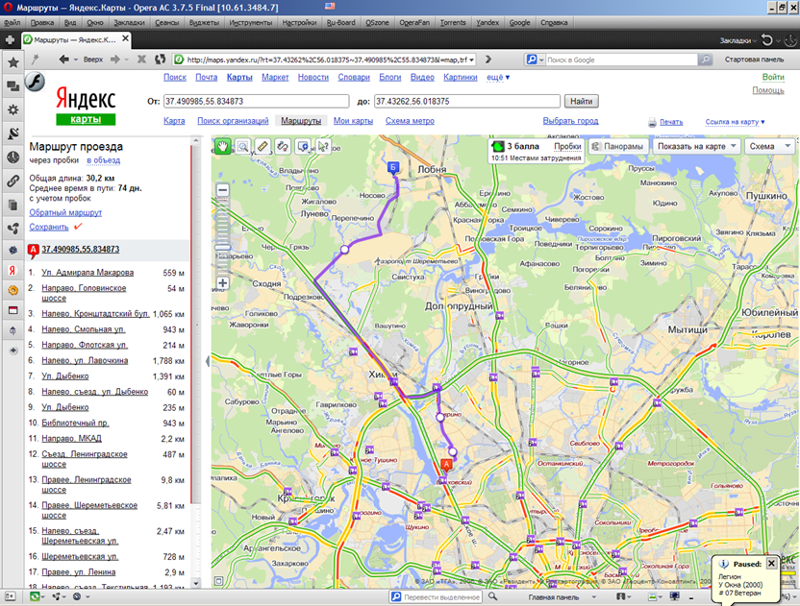The image size is (800, 606).
Task: Open Bookmarks star panel in Opera sidebar
Action: point(13,63)
